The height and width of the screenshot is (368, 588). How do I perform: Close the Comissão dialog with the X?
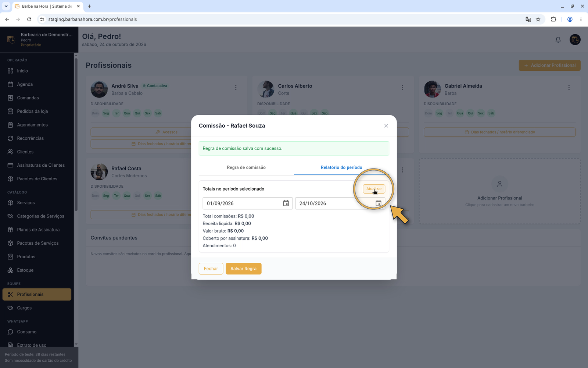pyautogui.click(x=386, y=126)
